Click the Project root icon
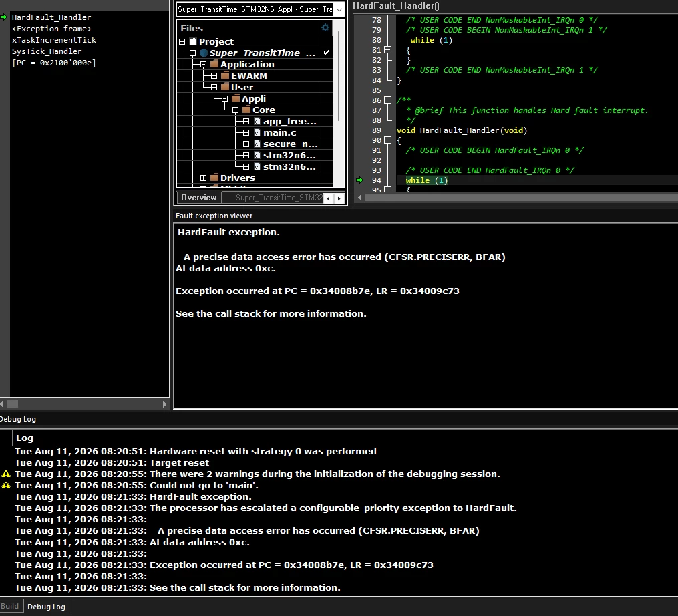The height and width of the screenshot is (616, 678). pos(193,41)
